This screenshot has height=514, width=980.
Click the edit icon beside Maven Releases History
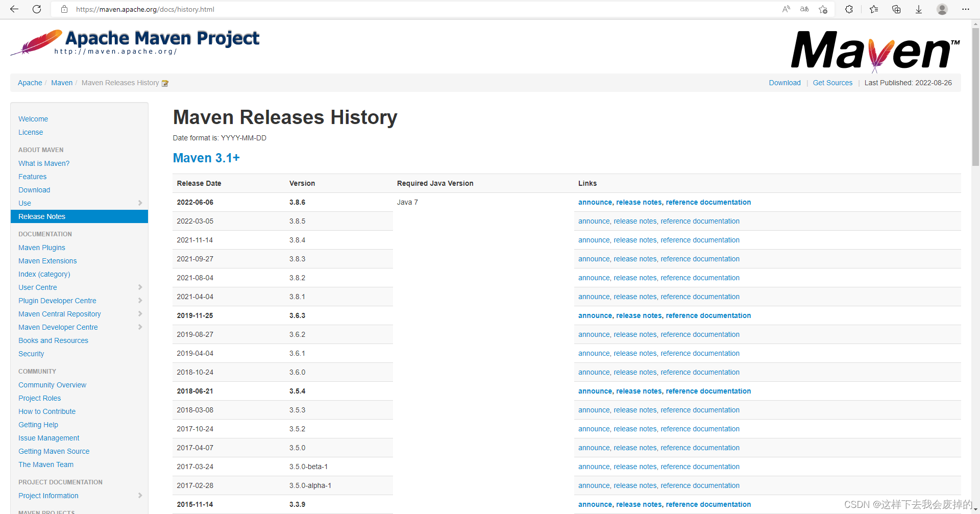[165, 83]
